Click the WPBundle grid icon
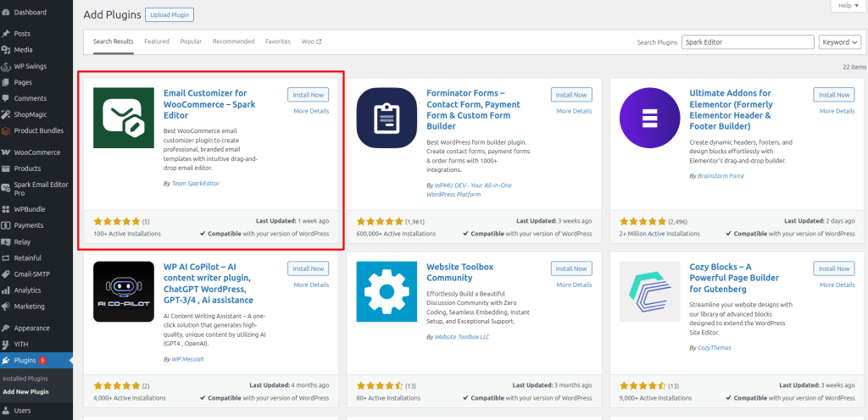Image resolution: width=868 pixels, height=420 pixels. point(6,209)
